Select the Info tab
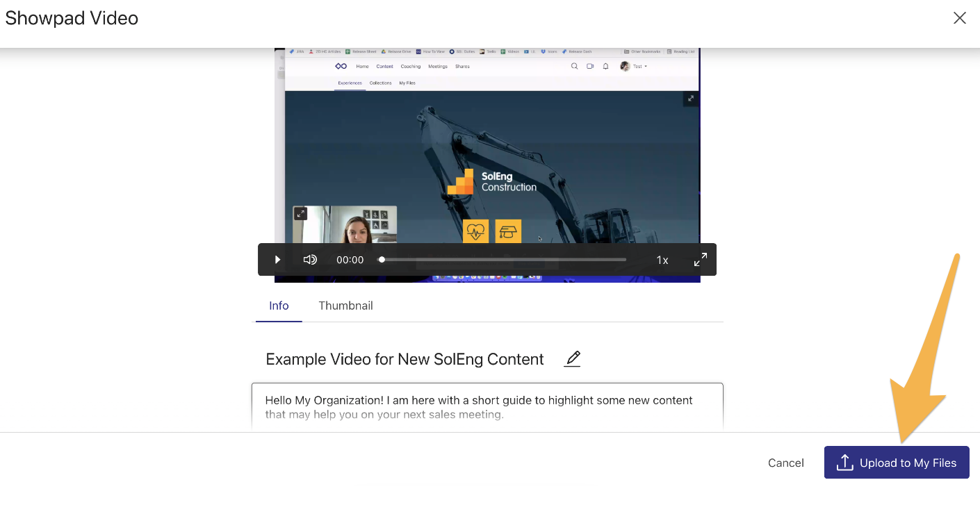The width and height of the screenshot is (980, 514). (x=279, y=306)
